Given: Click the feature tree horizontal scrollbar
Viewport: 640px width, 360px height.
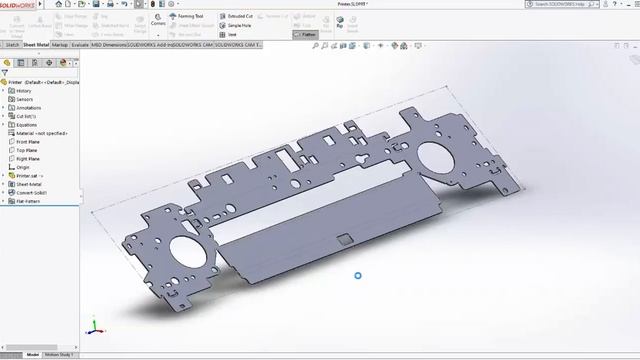Looking at the screenshot, I should point(32,347).
